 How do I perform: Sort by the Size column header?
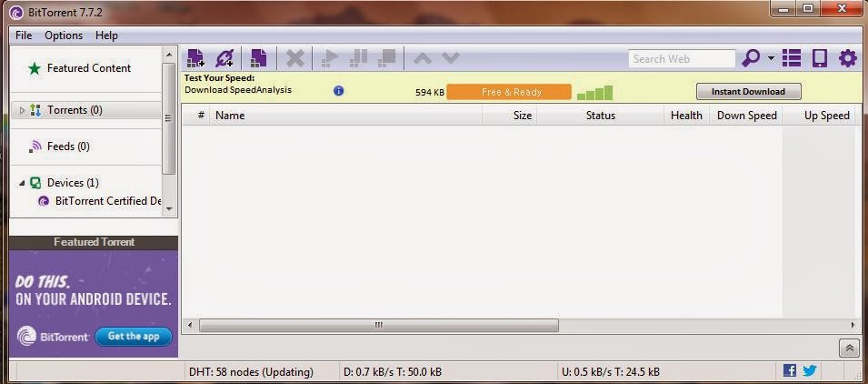click(509, 116)
